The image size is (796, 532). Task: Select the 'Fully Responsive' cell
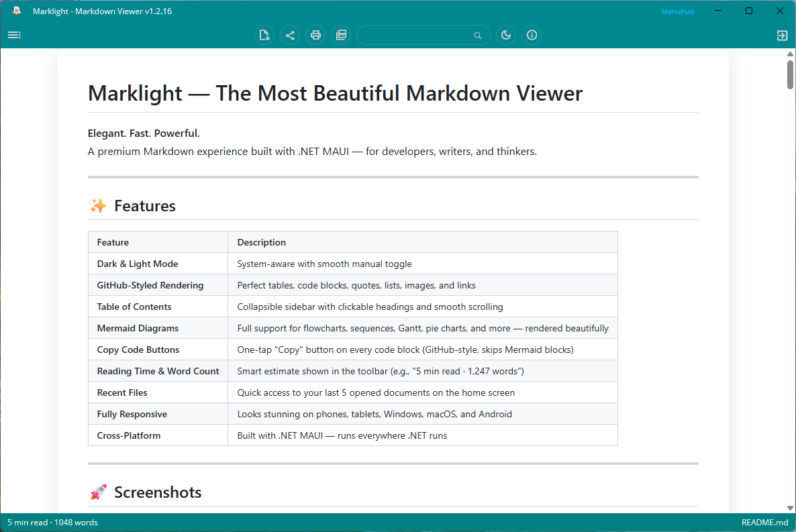click(x=158, y=414)
